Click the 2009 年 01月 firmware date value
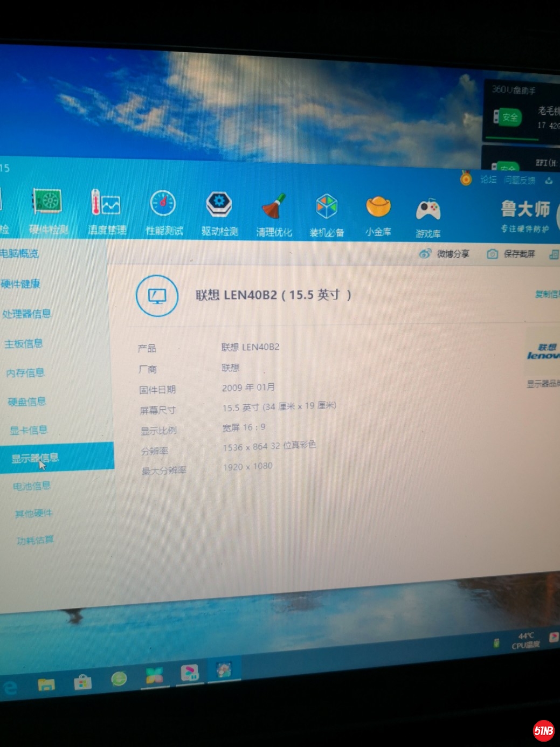Image resolution: width=560 pixels, height=747 pixels. click(x=248, y=387)
